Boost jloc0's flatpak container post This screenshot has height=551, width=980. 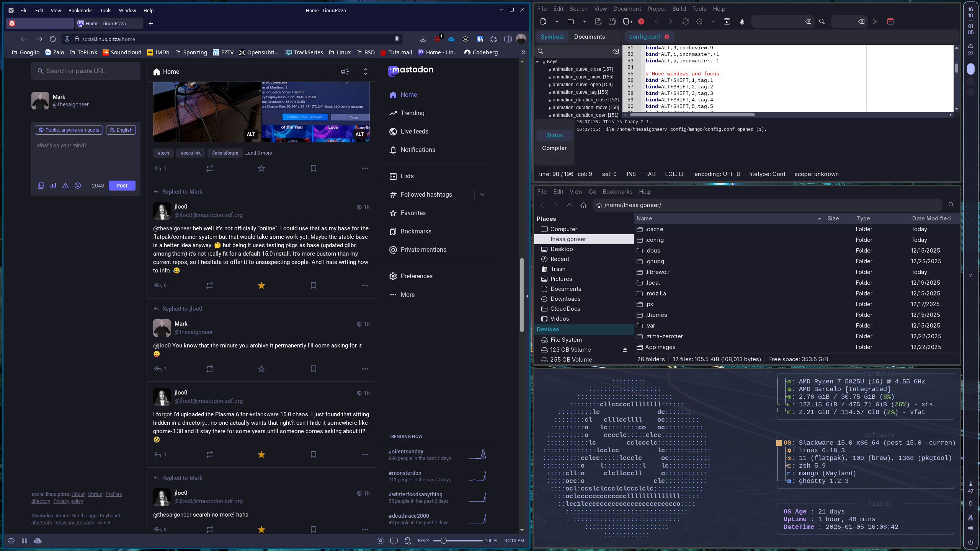[209, 285]
